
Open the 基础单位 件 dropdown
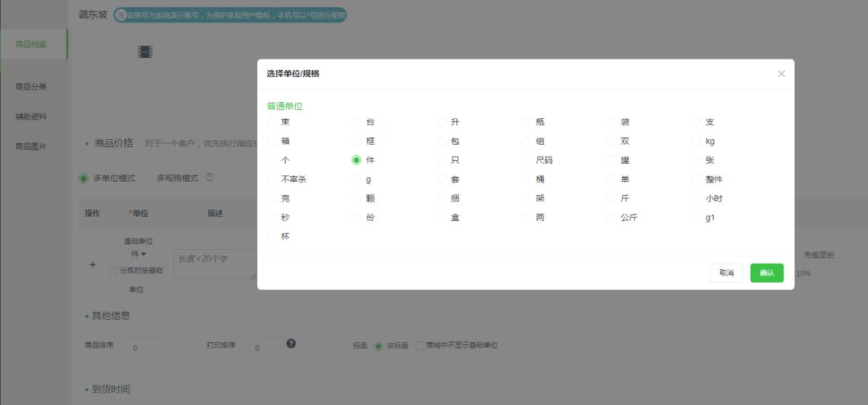138,254
